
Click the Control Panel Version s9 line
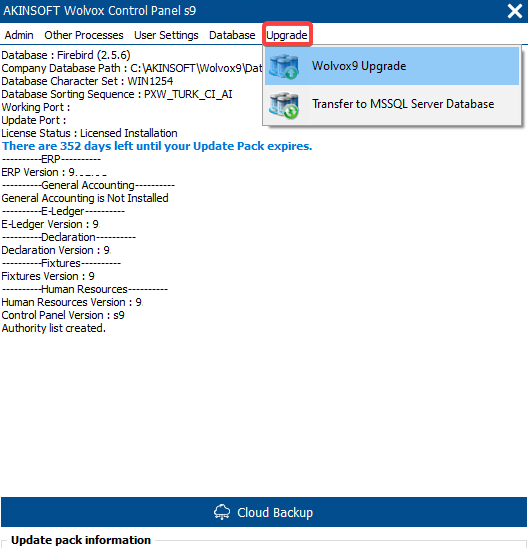pyautogui.click(x=63, y=315)
